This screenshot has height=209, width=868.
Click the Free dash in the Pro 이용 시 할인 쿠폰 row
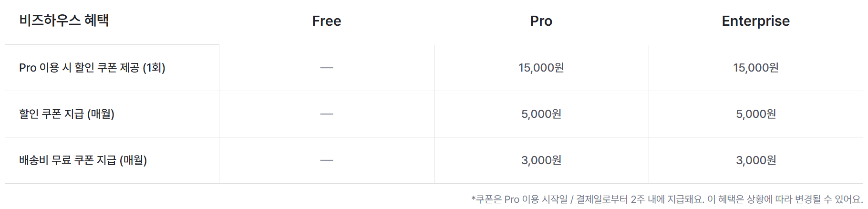(x=327, y=68)
